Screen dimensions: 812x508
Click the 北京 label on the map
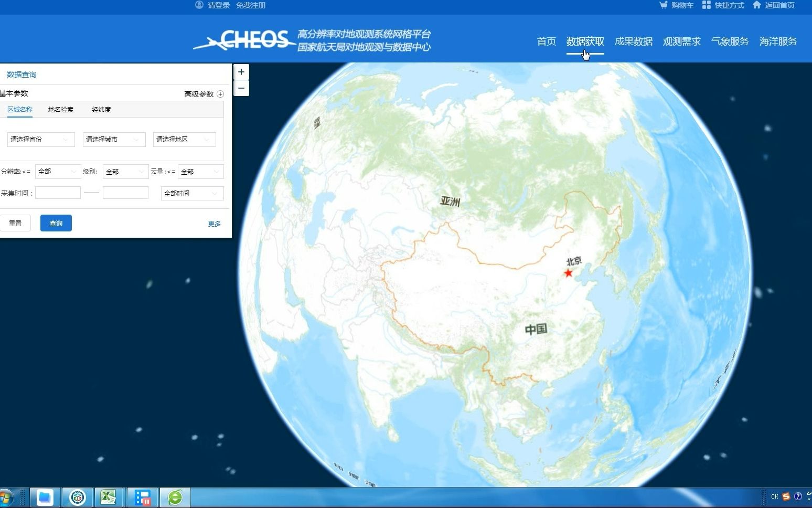[x=574, y=261]
